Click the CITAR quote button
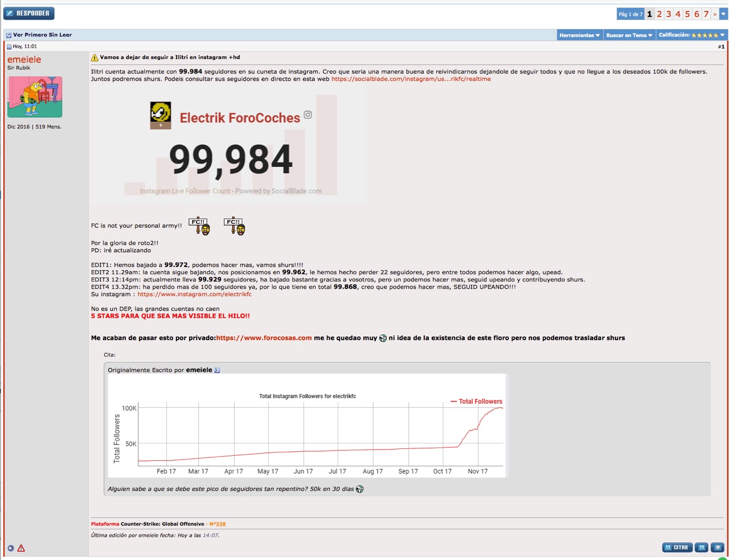The height and width of the screenshot is (560, 729). tap(677, 547)
